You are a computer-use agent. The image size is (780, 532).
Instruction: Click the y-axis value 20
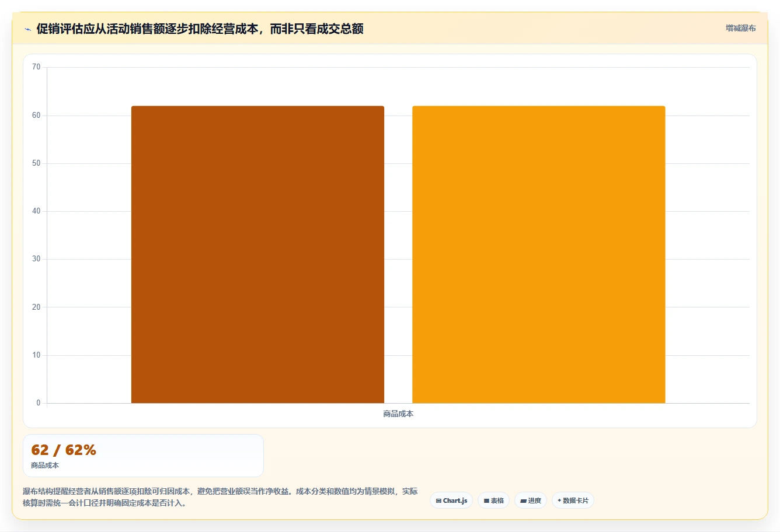[x=36, y=307]
